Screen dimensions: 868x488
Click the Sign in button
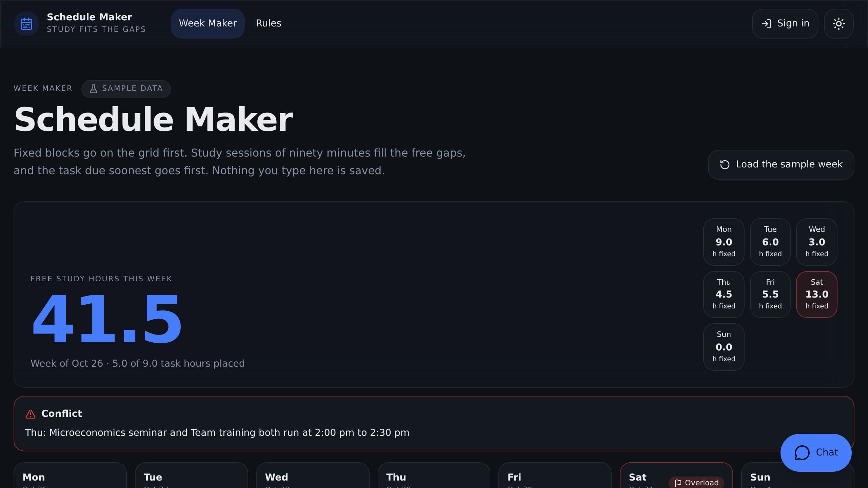point(785,24)
